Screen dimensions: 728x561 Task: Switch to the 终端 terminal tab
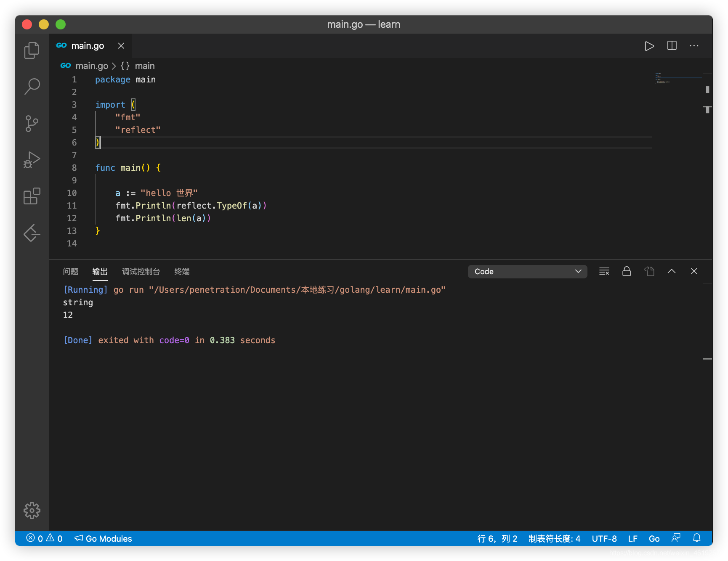pyautogui.click(x=182, y=271)
